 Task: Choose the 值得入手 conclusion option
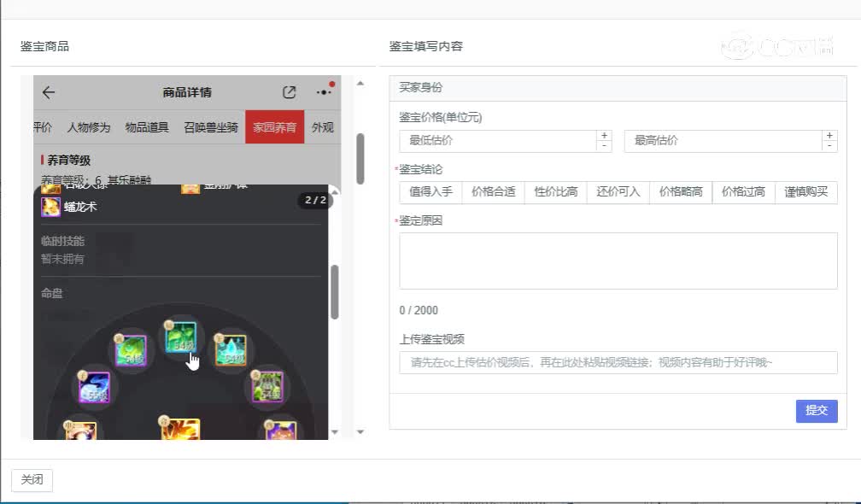pos(431,192)
